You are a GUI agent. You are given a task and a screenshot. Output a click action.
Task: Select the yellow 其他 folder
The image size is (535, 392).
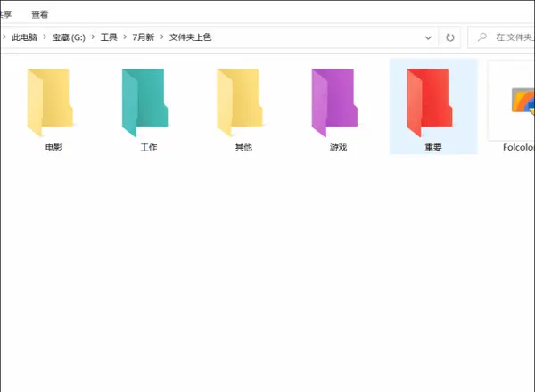tap(243, 103)
